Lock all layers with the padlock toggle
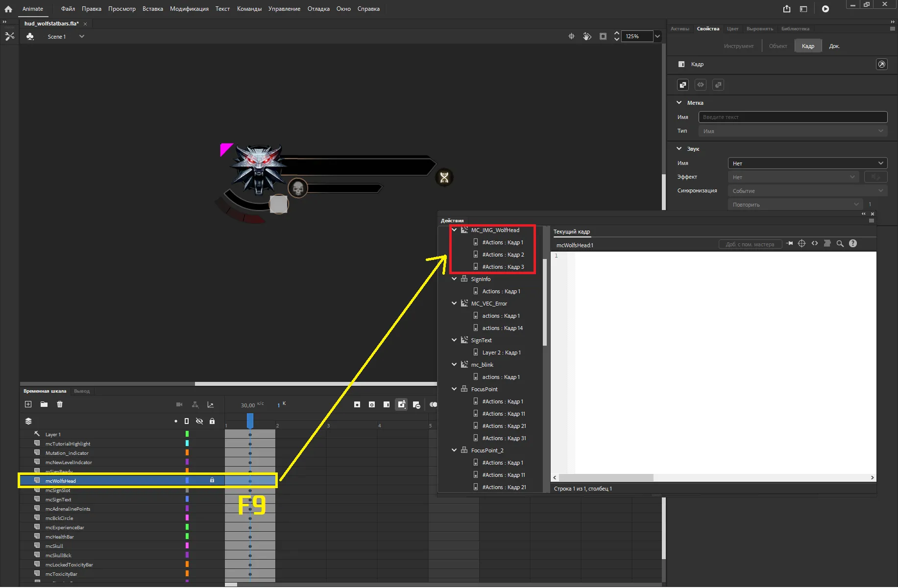 coord(212,421)
